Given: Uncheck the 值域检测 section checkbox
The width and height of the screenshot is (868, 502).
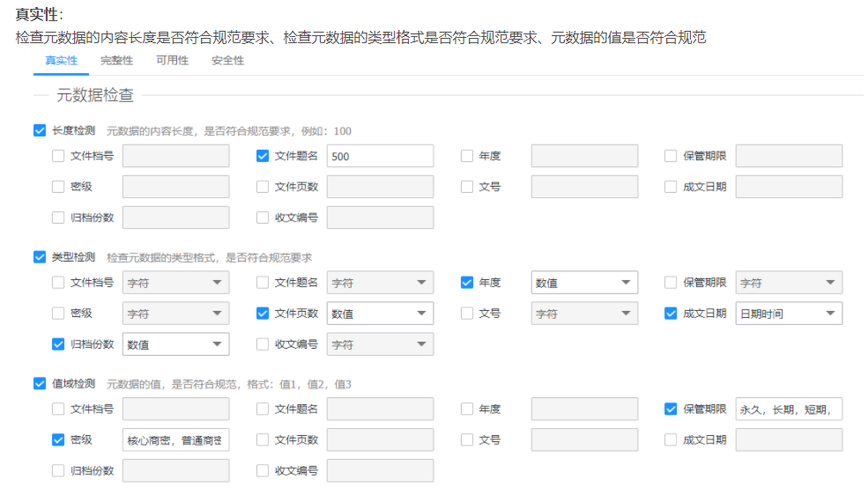Looking at the screenshot, I should (x=40, y=384).
